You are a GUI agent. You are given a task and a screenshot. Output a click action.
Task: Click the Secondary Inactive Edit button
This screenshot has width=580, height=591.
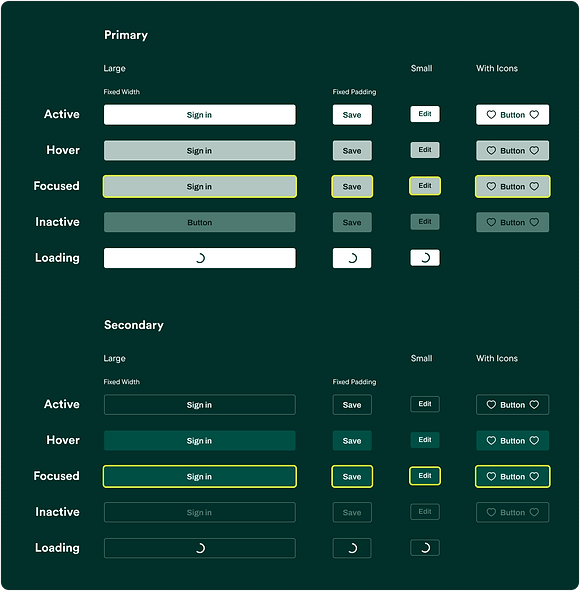point(425,511)
